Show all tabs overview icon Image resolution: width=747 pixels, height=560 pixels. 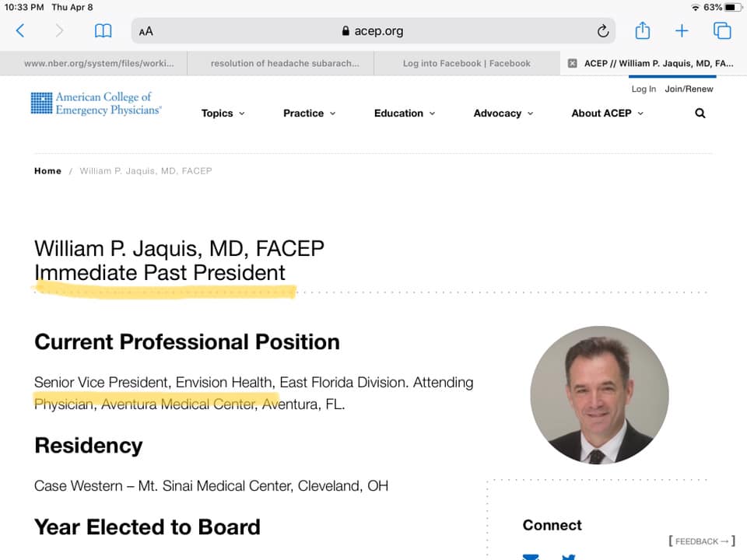point(722,31)
